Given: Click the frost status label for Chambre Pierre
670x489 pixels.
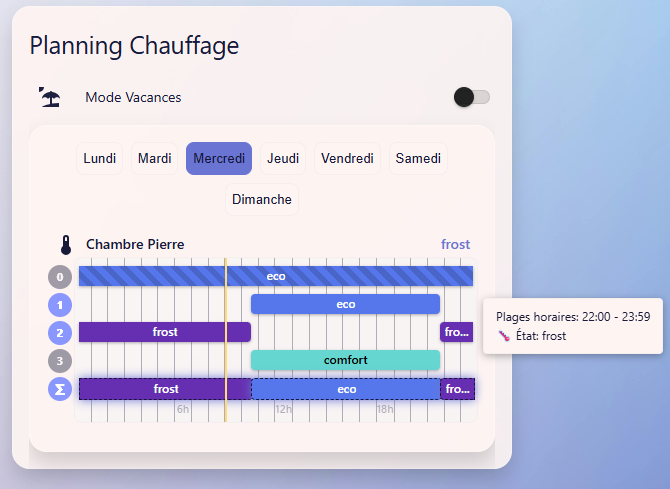Looking at the screenshot, I should (455, 245).
